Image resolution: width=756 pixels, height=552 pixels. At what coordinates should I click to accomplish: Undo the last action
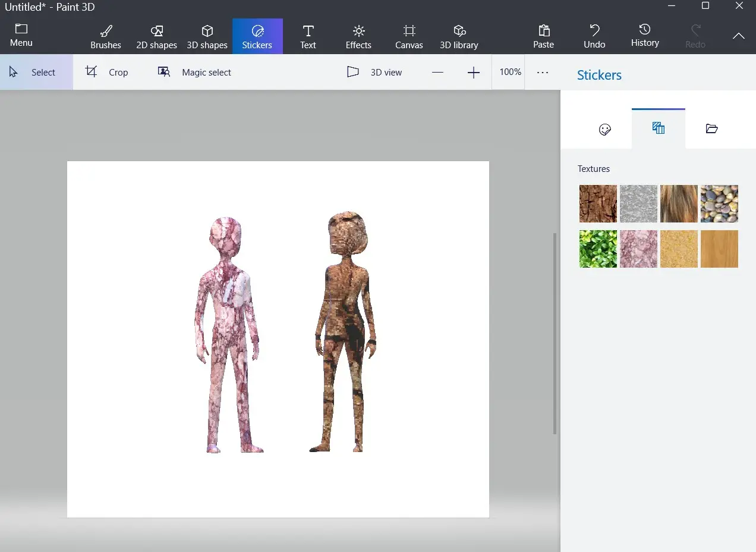(x=594, y=36)
